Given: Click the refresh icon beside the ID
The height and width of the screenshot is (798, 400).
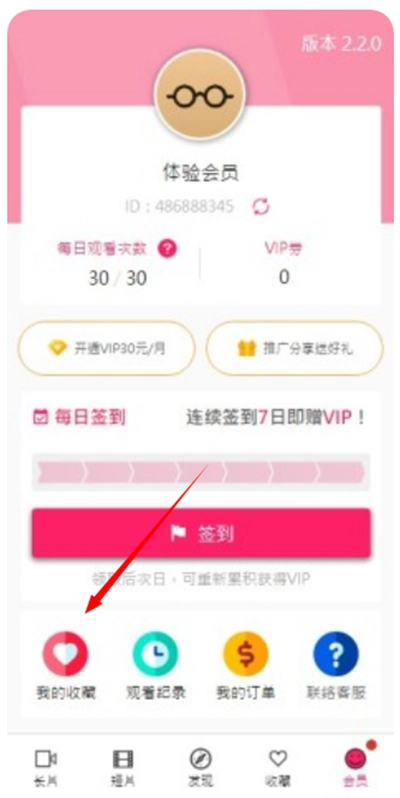Looking at the screenshot, I should pyautogui.click(x=261, y=207).
